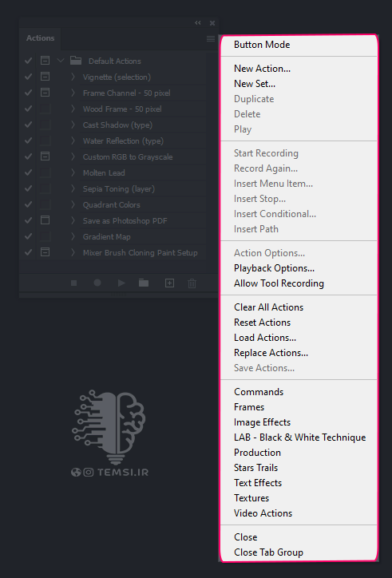This screenshot has height=578, width=392.
Task: Choose New Set... menu entry
Action: pos(255,84)
